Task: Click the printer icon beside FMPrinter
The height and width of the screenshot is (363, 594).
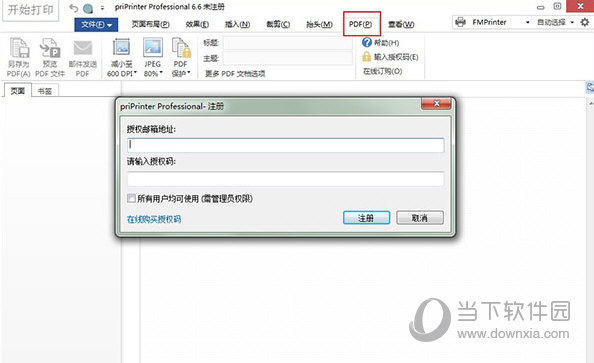Action: coord(460,22)
